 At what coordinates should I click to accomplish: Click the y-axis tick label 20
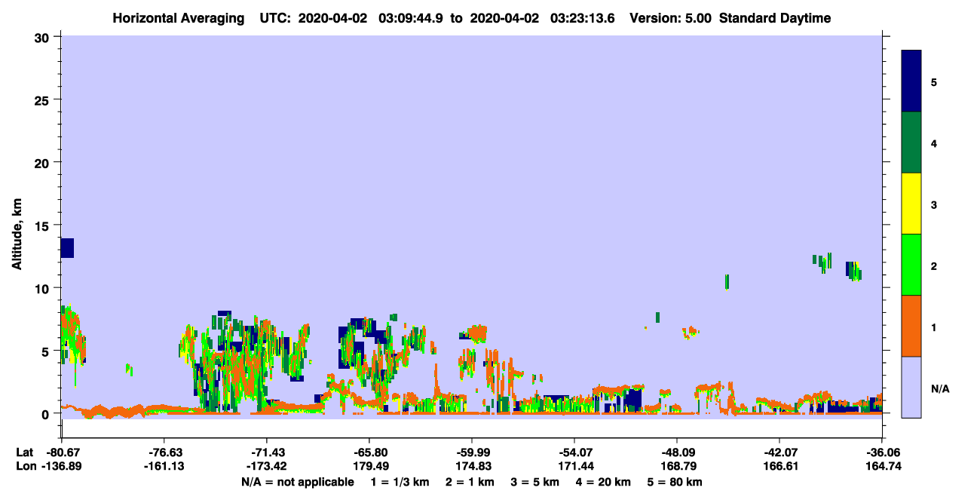44,162
